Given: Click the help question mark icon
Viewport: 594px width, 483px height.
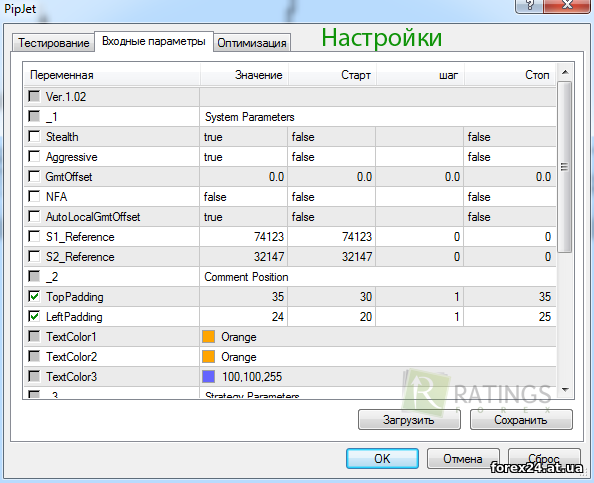Looking at the screenshot, I should [529, 5].
